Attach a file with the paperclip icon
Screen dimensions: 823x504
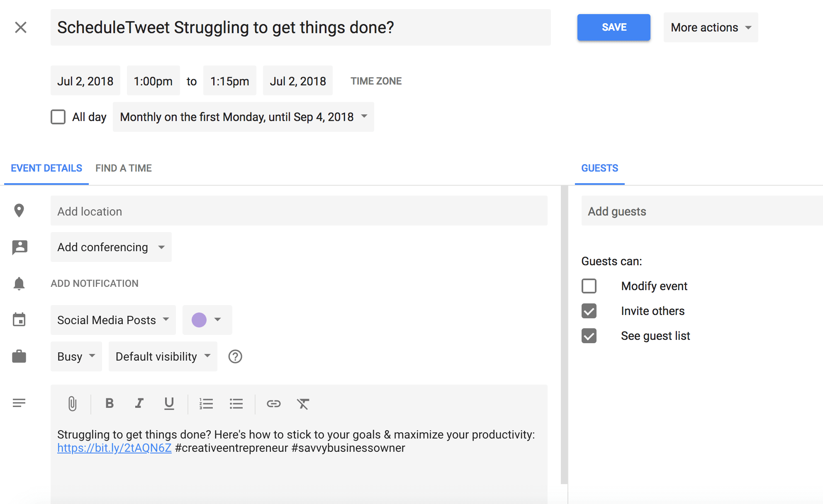click(72, 404)
